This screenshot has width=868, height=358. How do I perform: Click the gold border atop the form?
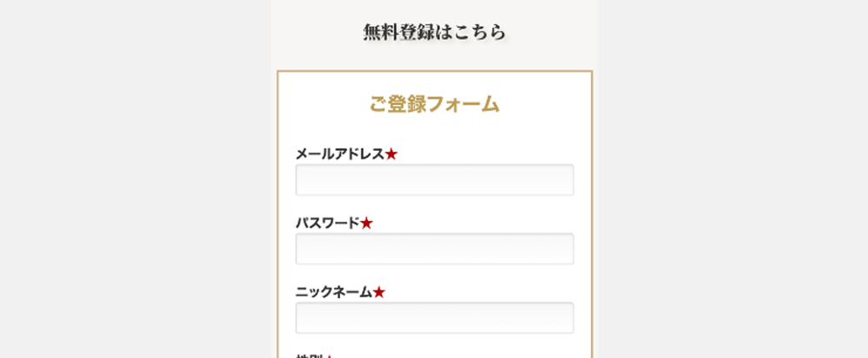coord(434,71)
